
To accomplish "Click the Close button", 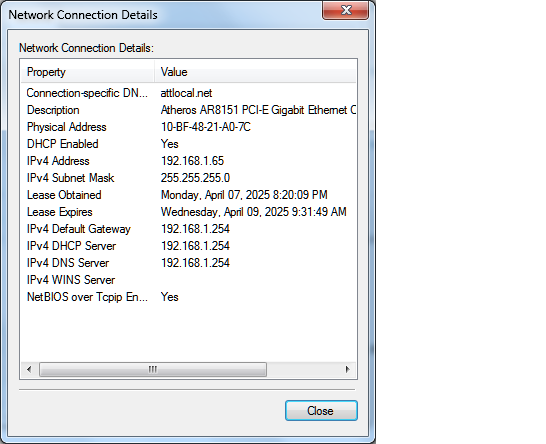I will (321, 411).
